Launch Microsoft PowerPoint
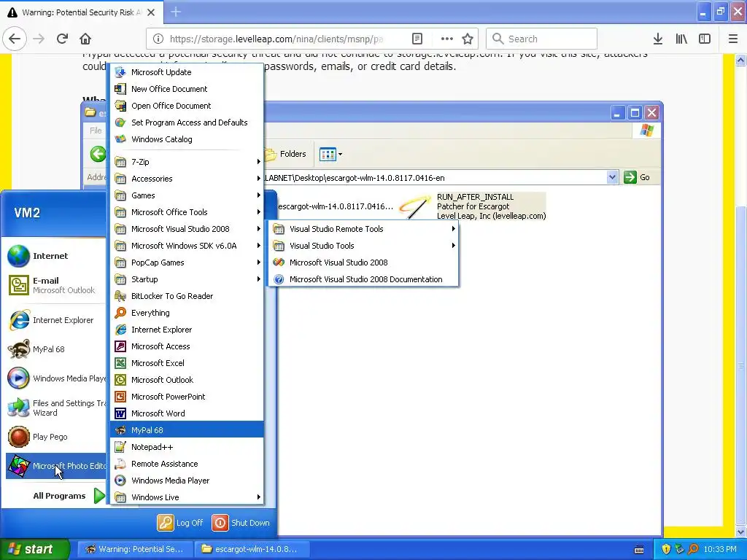The width and height of the screenshot is (747, 560). coord(186,397)
